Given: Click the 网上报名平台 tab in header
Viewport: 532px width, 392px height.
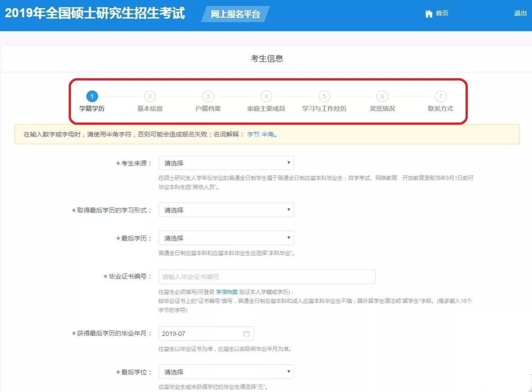Looking at the screenshot, I should [x=235, y=14].
